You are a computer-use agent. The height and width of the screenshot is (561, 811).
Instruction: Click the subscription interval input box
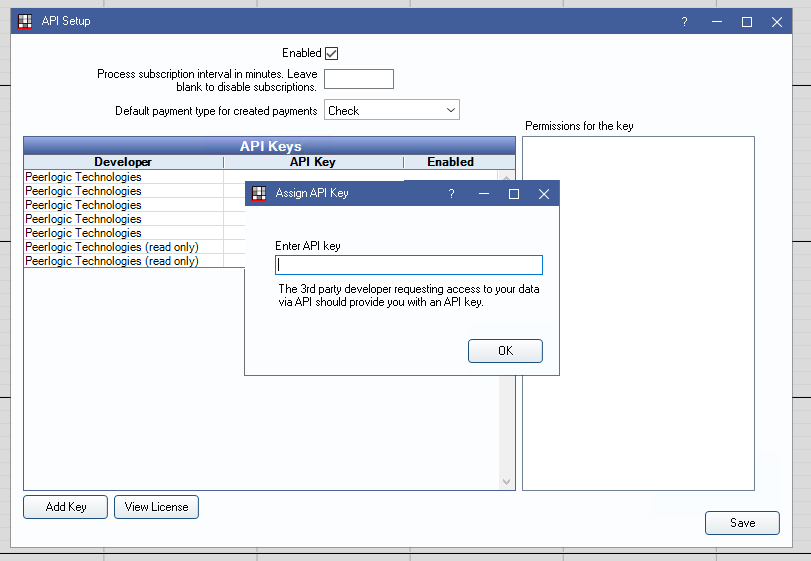click(358, 79)
